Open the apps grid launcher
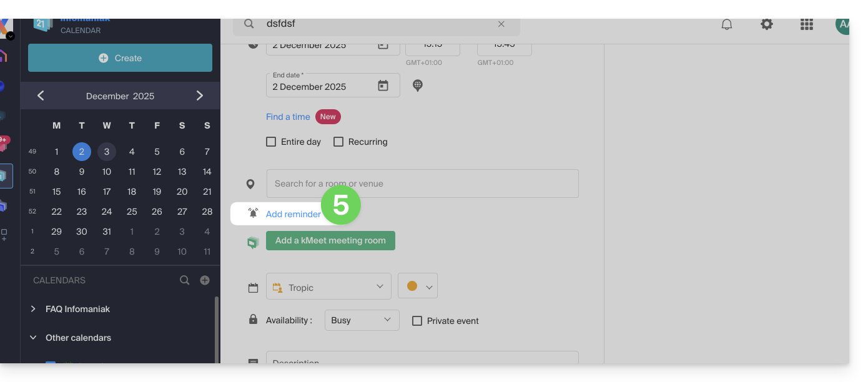 pyautogui.click(x=806, y=24)
